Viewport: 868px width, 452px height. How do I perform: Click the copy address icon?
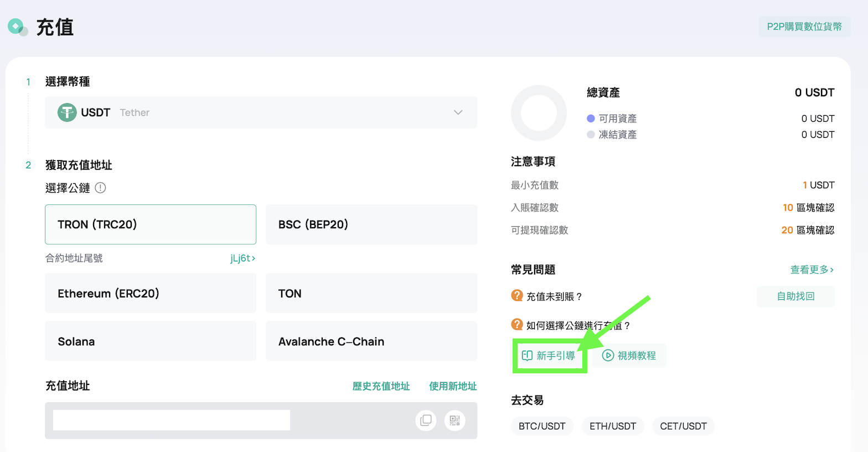click(x=426, y=420)
